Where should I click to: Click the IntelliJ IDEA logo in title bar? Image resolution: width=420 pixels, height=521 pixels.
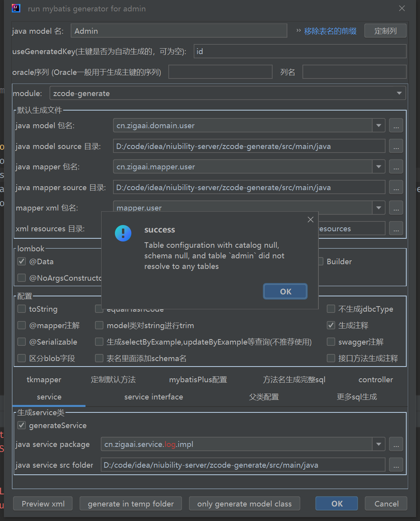pyautogui.click(x=15, y=8)
